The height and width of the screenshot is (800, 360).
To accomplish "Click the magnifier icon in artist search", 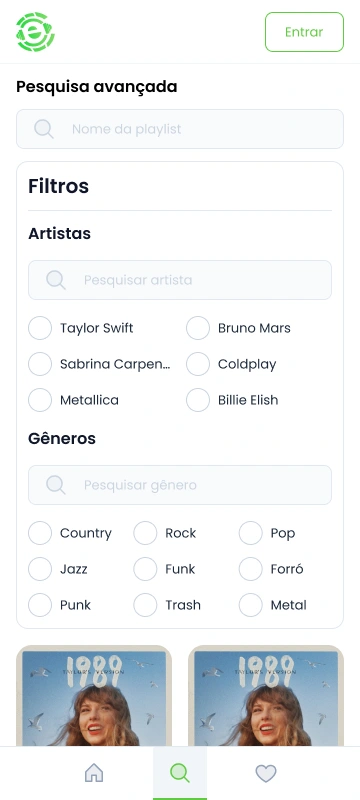I will click(56, 280).
